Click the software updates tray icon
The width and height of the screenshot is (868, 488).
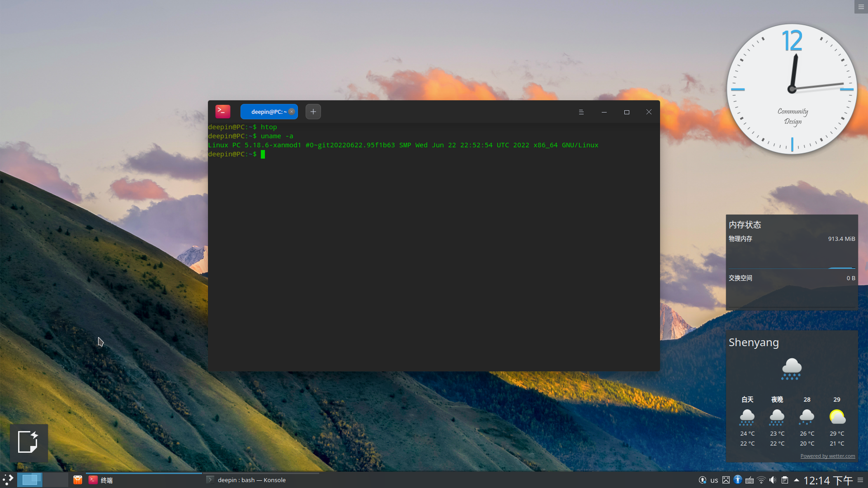703,480
